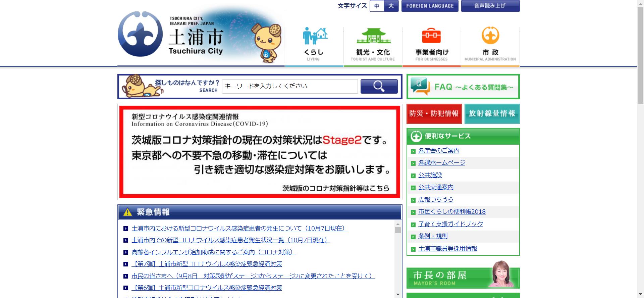
Task: Click the red briefcase icon above 事業者向け
Action: pos(431,36)
